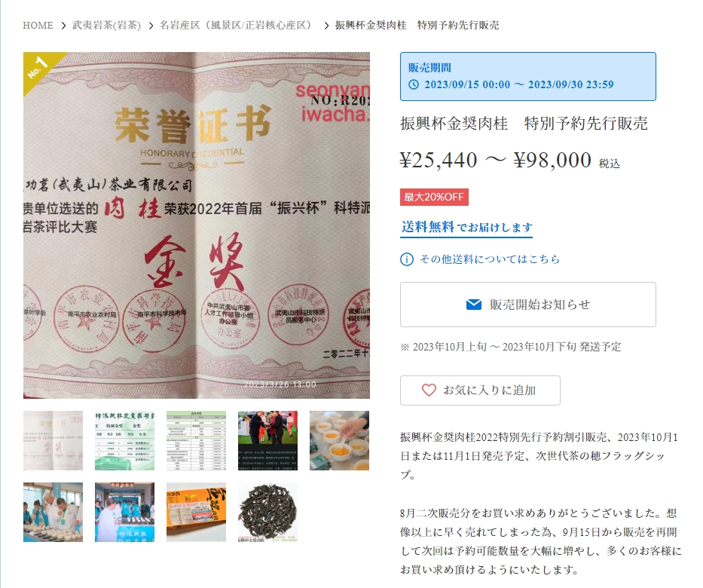The height and width of the screenshot is (588, 703).
Task: Select the tea-tasting cups thumbnail
Action: click(339, 440)
